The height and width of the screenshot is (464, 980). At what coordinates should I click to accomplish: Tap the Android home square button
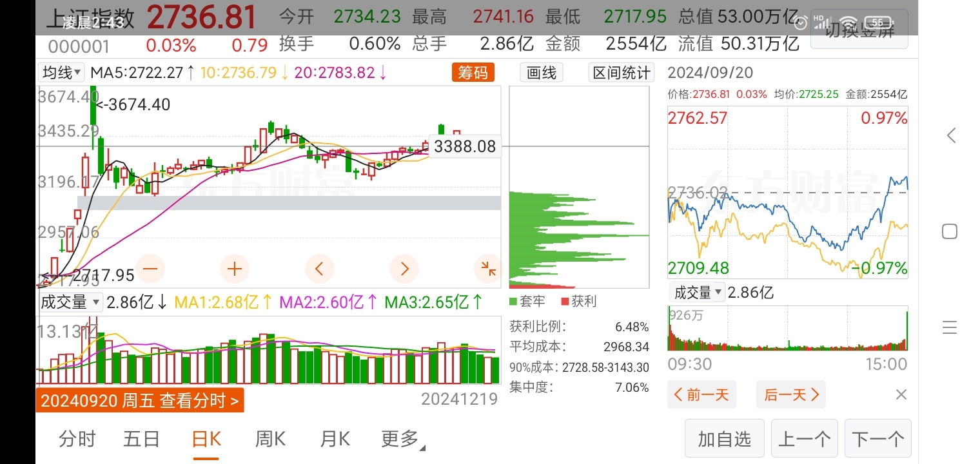tap(950, 231)
